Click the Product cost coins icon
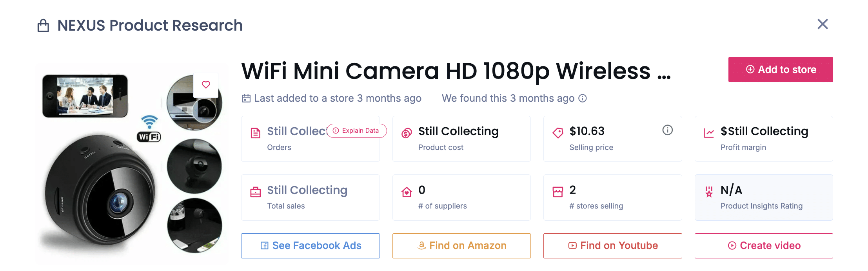868x271 pixels. click(x=407, y=133)
